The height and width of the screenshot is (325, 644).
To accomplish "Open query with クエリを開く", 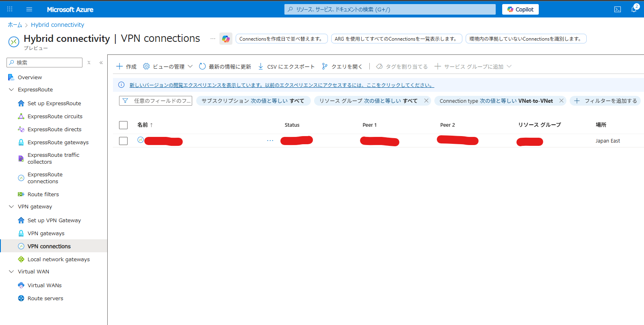I will [x=342, y=67].
